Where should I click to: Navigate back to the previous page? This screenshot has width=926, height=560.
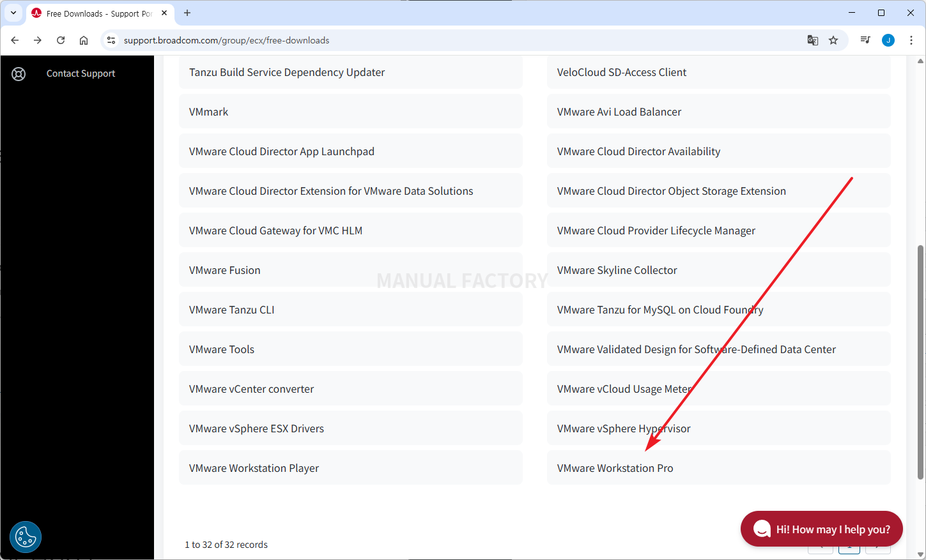15,40
